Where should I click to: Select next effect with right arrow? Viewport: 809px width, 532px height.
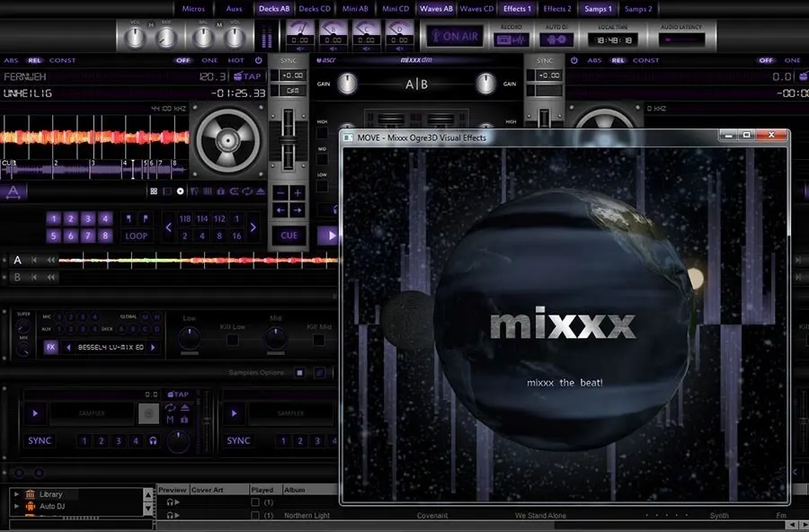point(153,347)
